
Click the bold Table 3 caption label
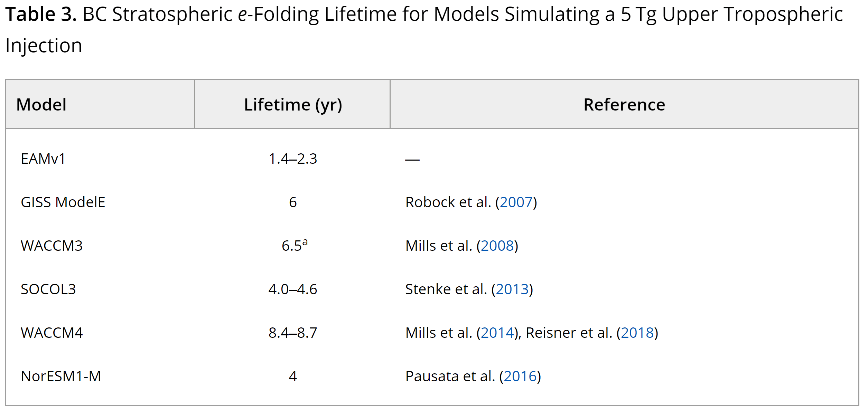click(41, 15)
